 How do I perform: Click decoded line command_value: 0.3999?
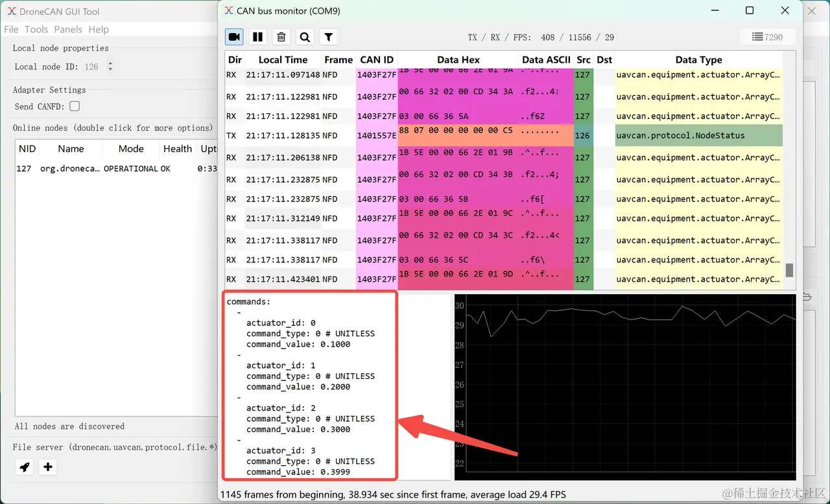coord(298,472)
